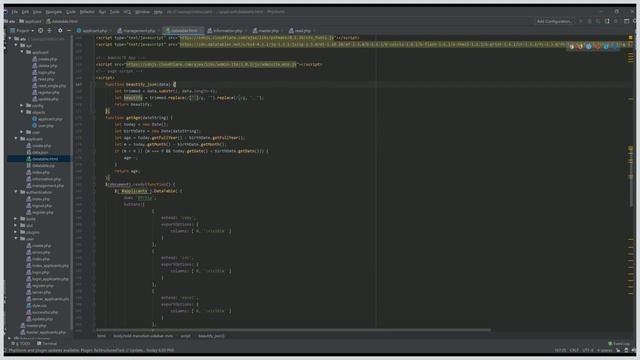The height and width of the screenshot is (360, 640).
Task: Click the locate-file target icon in Project panel
Action: click(x=40, y=31)
